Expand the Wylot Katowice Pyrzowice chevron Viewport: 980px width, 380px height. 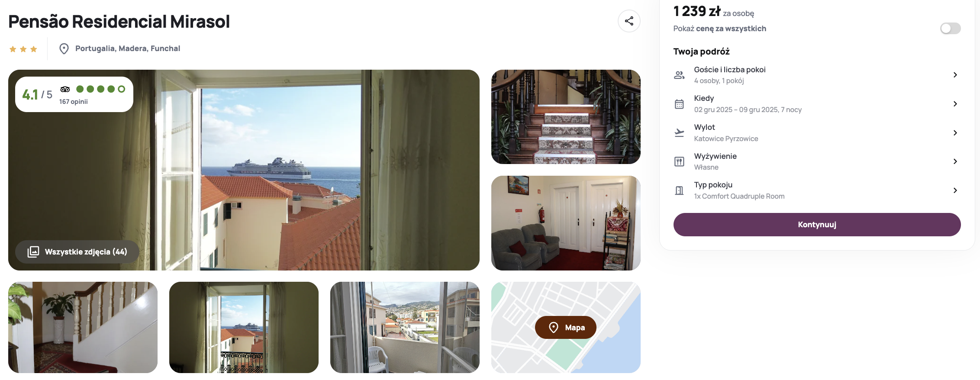coord(955,133)
